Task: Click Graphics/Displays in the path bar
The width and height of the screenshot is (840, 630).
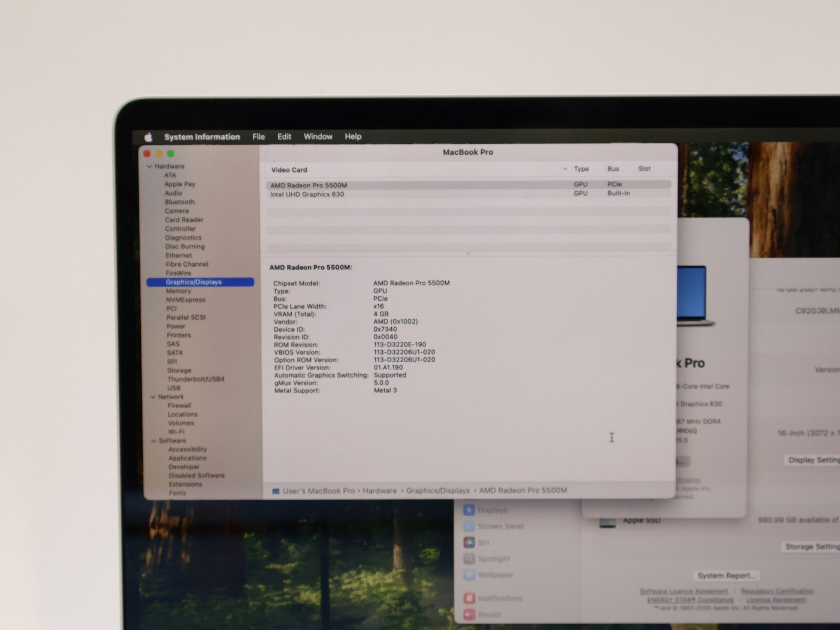Action: [438, 491]
